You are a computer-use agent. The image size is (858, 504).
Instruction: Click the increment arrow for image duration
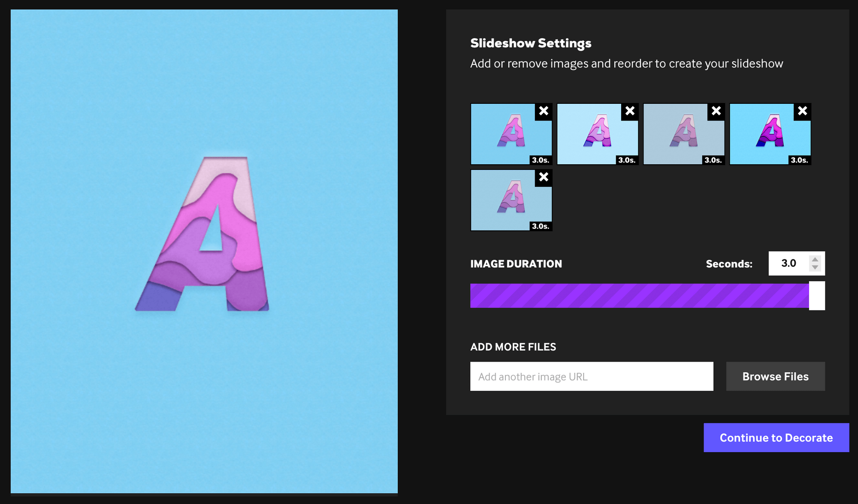(x=815, y=259)
